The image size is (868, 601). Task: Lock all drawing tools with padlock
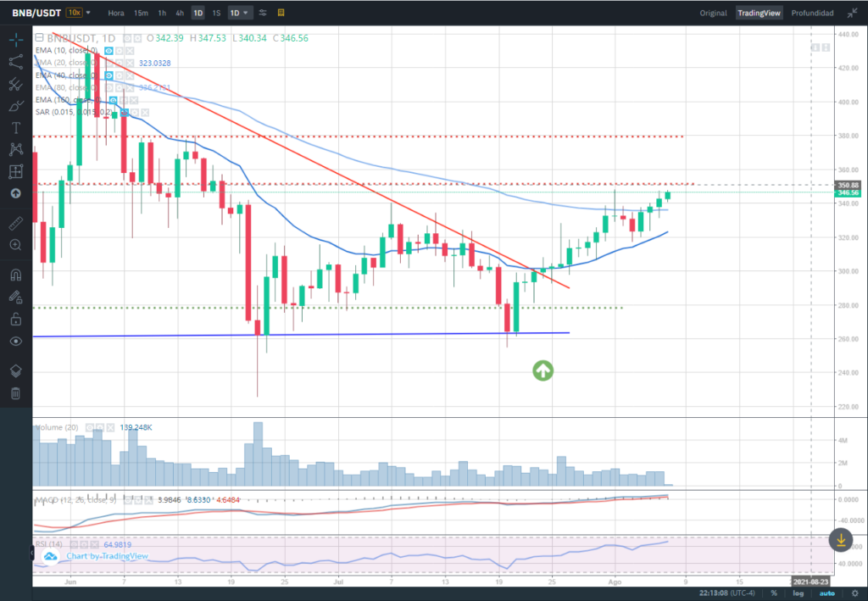15,320
